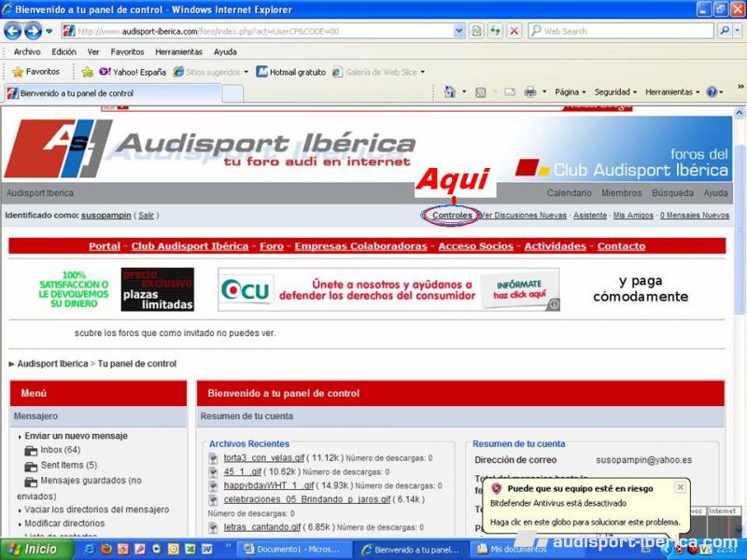Viewport: 747px width, 560px height.
Task: Expand the address bar history dropdown
Action: coord(458,32)
